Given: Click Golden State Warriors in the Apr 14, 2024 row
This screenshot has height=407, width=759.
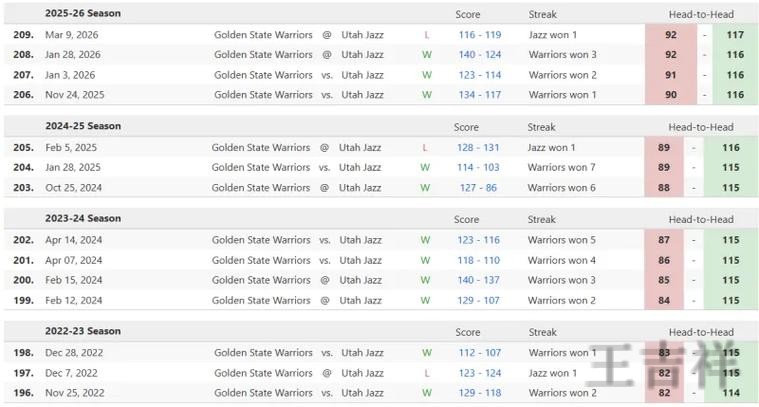Looking at the screenshot, I should point(261,240).
